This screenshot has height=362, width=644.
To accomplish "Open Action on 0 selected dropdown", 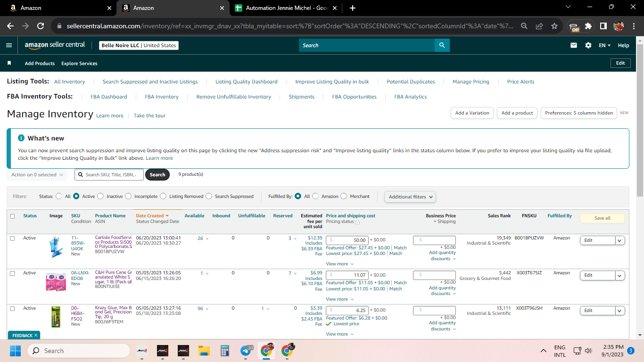I will pos(37,175).
